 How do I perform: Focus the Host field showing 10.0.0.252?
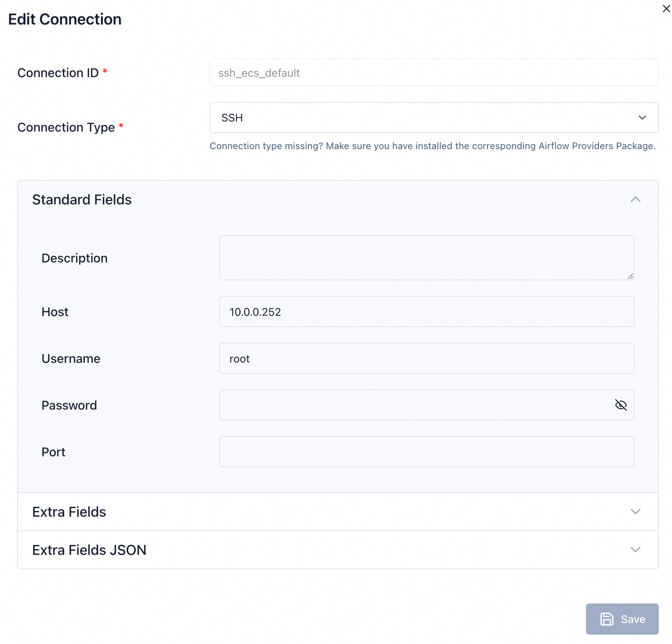pyautogui.click(x=426, y=311)
